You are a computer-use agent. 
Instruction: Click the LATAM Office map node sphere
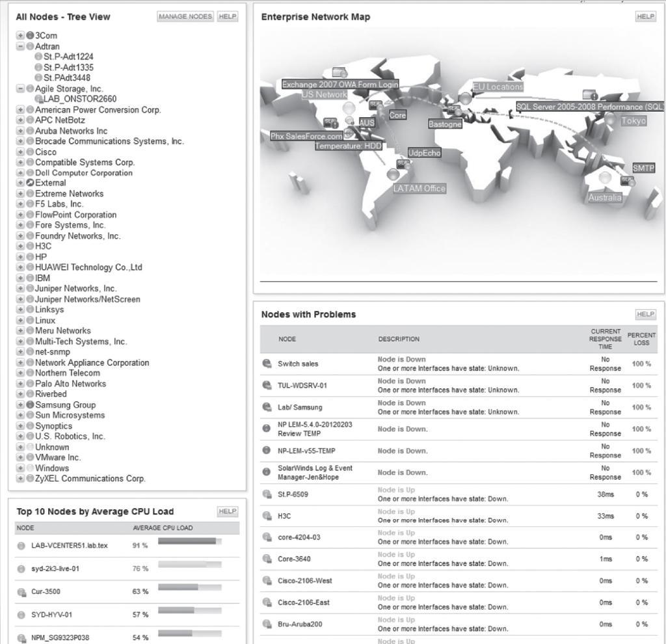tap(393, 174)
